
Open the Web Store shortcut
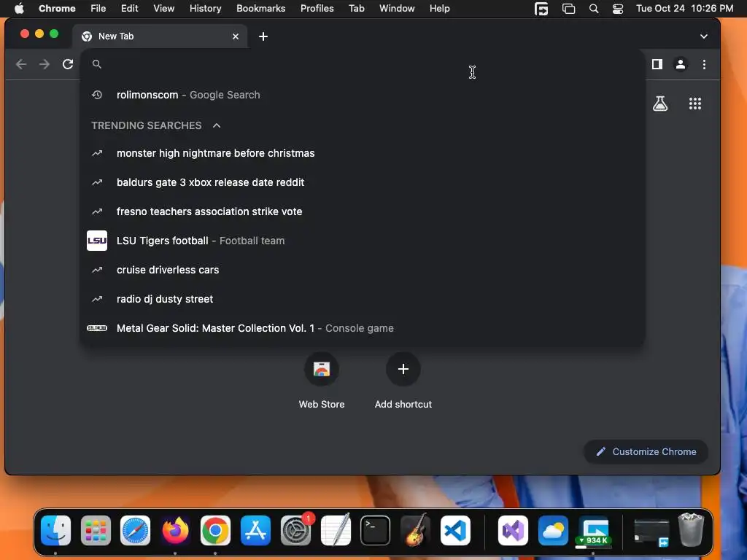(322, 381)
